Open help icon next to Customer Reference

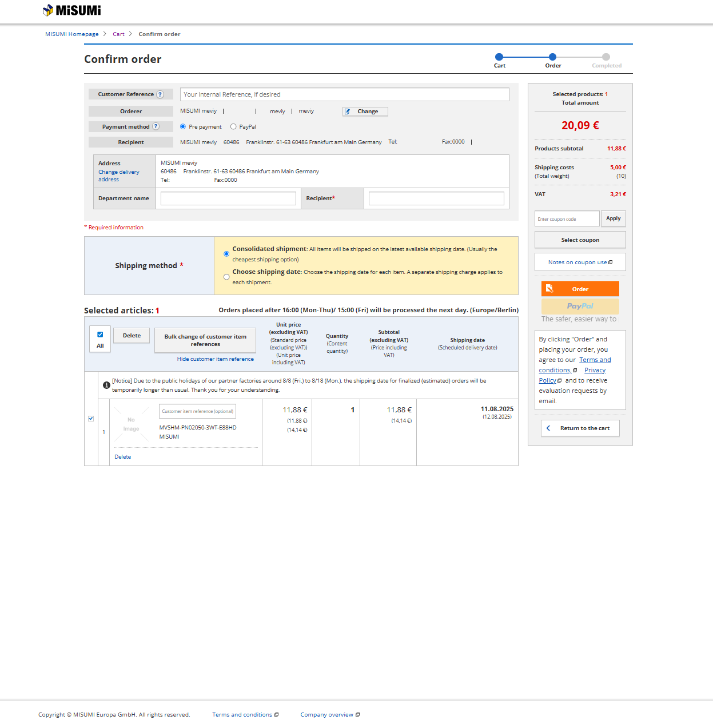[160, 94]
